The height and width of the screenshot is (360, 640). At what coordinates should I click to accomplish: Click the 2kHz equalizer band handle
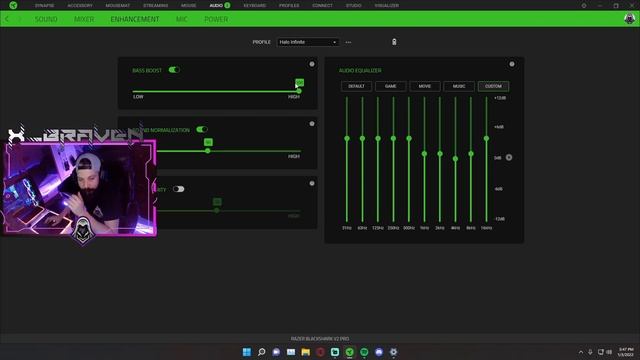point(440,154)
